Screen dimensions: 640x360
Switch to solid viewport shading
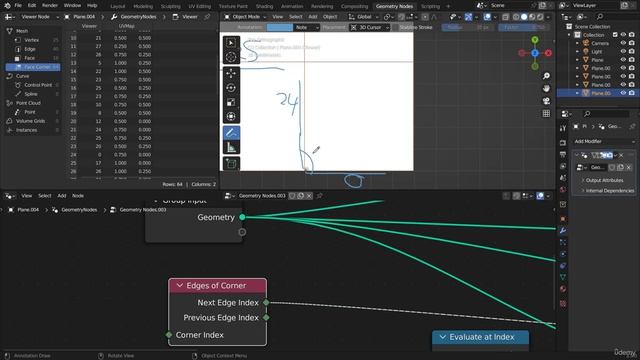[524, 17]
